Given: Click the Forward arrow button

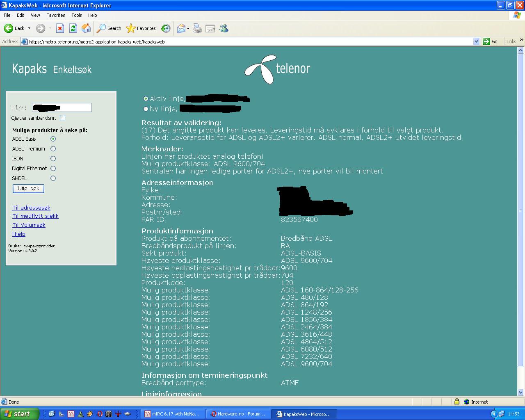Looking at the screenshot, I should pos(40,28).
